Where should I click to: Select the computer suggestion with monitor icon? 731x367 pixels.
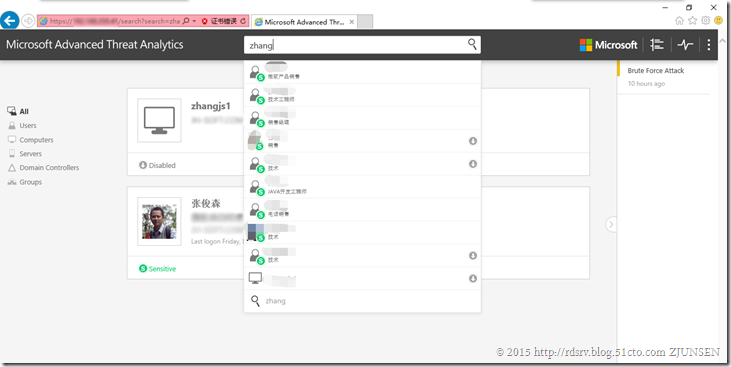362,278
